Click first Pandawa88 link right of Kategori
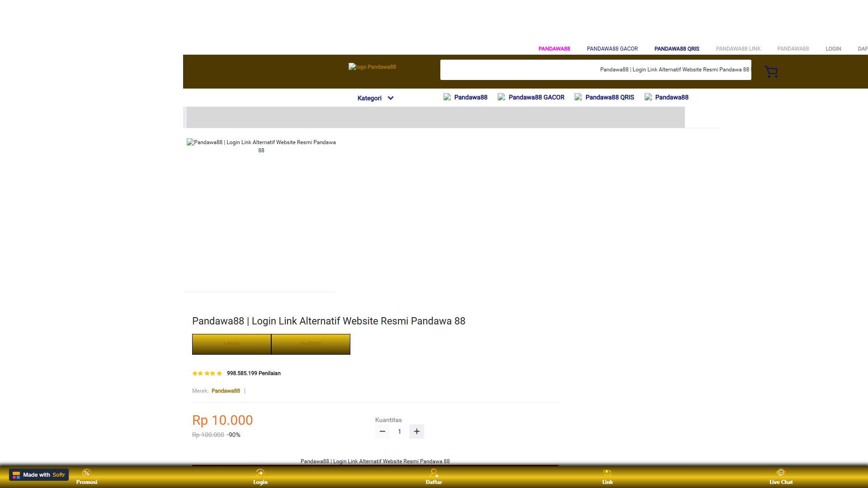This screenshot has width=868, height=488. tap(466, 97)
